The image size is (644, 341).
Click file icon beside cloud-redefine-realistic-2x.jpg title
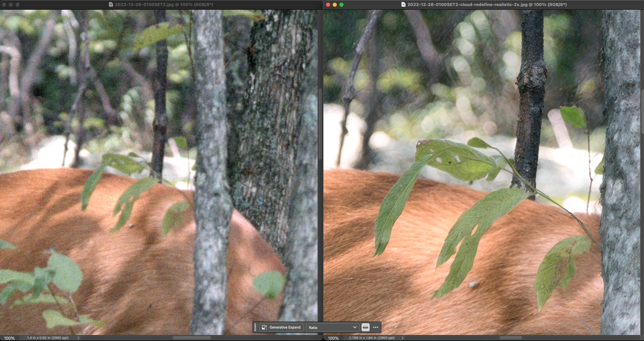click(404, 5)
